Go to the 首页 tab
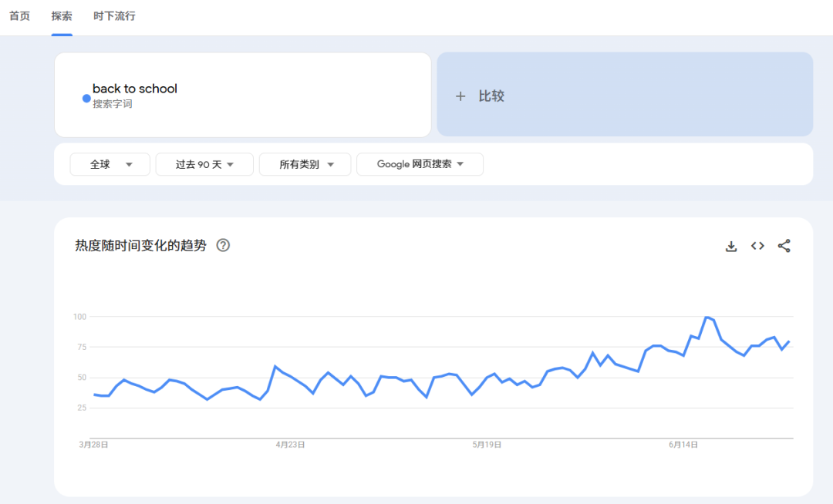 point(19,16)
